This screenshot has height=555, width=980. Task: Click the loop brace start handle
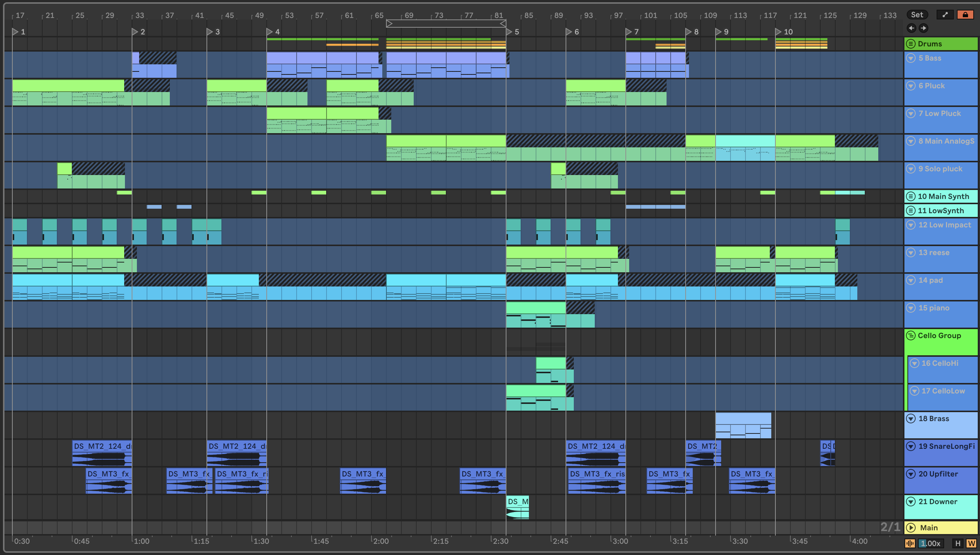[x=389, y=24]
